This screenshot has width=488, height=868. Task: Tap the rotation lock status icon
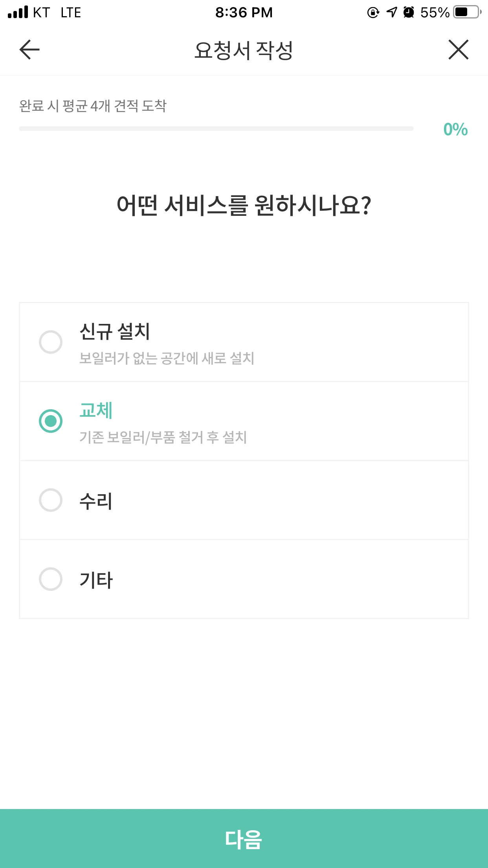click(373, 13)
